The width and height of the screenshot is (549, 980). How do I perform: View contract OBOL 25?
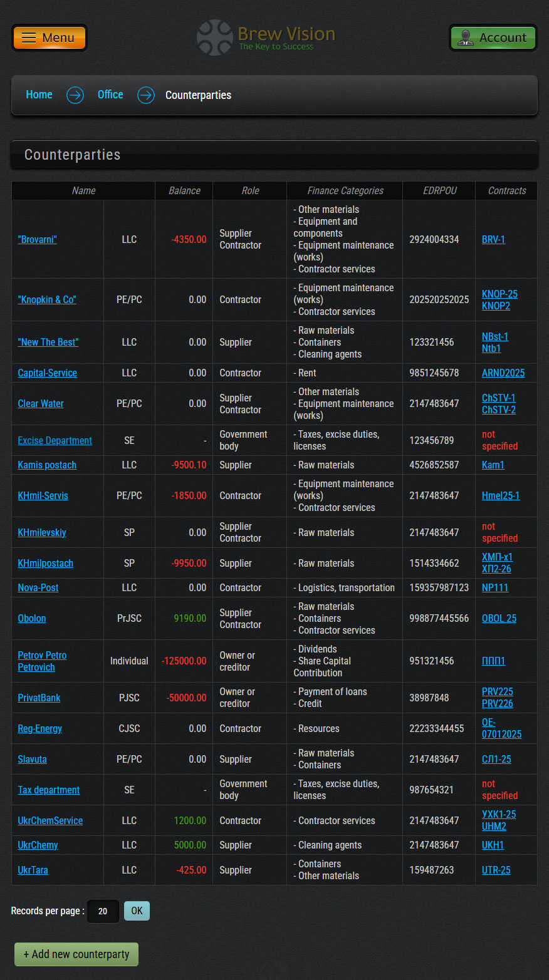click(499, 618)
